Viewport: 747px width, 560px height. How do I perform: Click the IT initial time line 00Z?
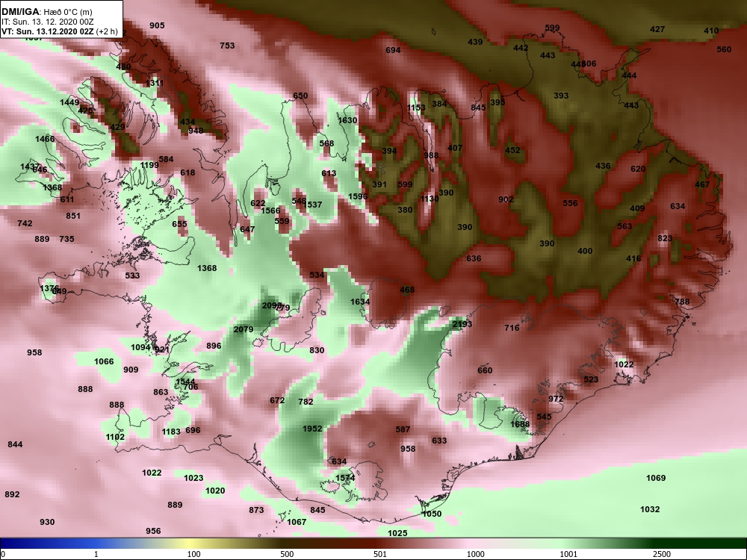pos(47,22)
